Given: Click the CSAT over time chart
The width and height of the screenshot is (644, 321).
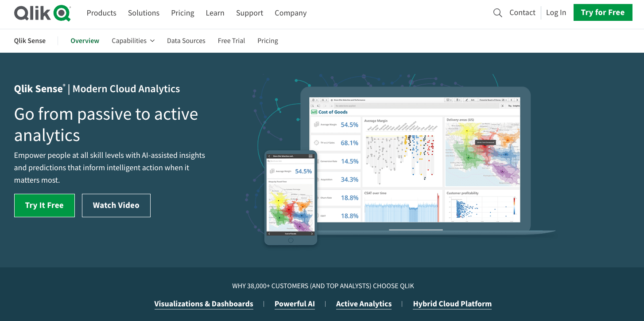Looking at the screenshot, I should pyautogui.click(x=402, y=206).
